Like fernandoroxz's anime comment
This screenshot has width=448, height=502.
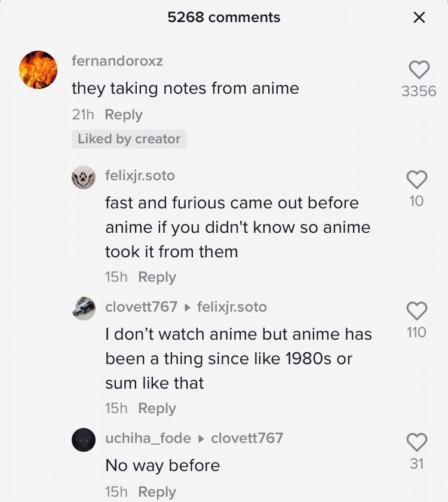[x=419, y=70]
